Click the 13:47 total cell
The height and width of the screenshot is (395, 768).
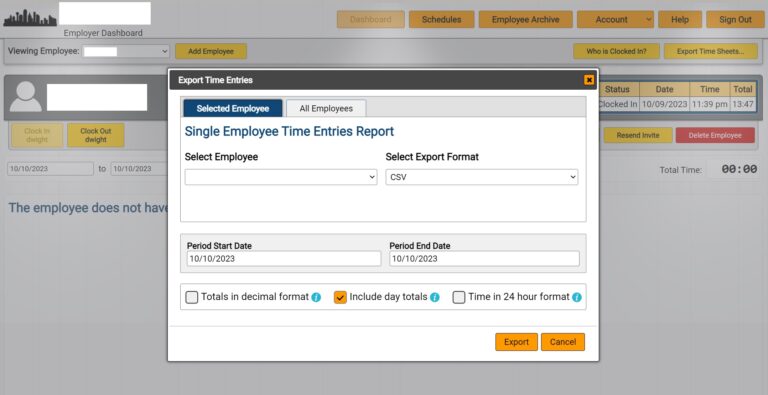(743, 104)
